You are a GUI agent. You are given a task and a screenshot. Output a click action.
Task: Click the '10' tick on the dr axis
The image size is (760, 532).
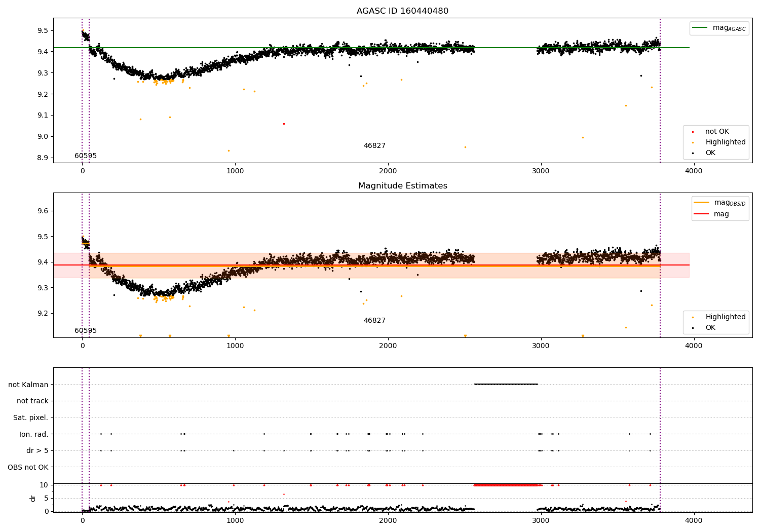pos(44,485)
